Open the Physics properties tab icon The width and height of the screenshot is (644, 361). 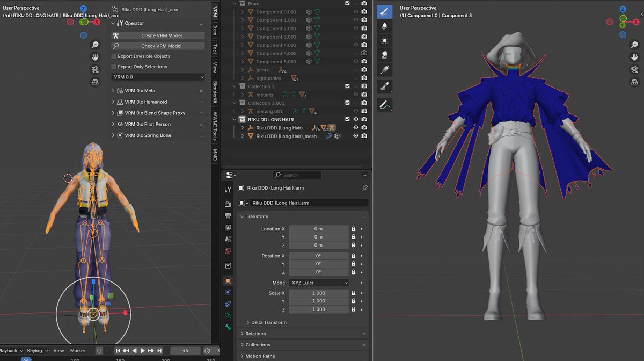[228, 292]
